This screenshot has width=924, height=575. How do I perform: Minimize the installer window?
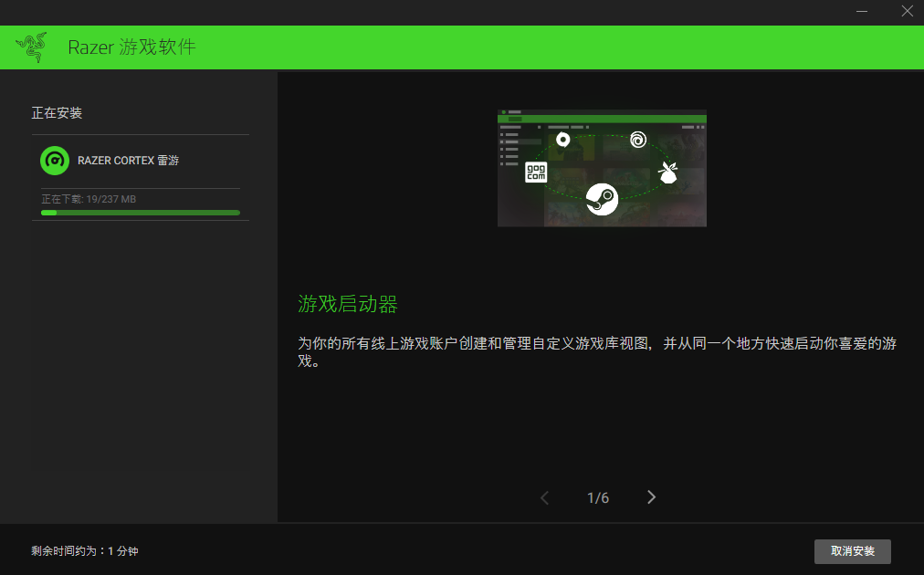coord(861,11)
